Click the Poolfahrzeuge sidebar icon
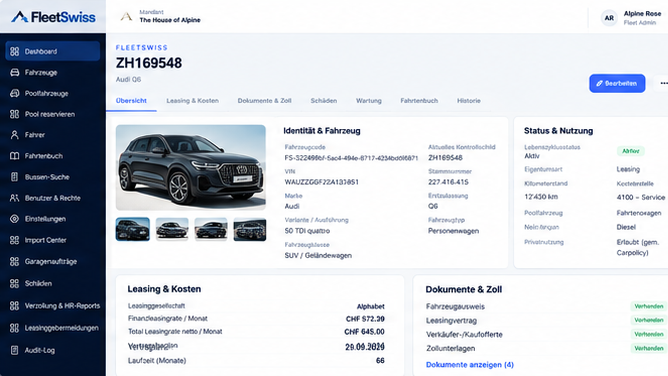 (x=14, y=93)
